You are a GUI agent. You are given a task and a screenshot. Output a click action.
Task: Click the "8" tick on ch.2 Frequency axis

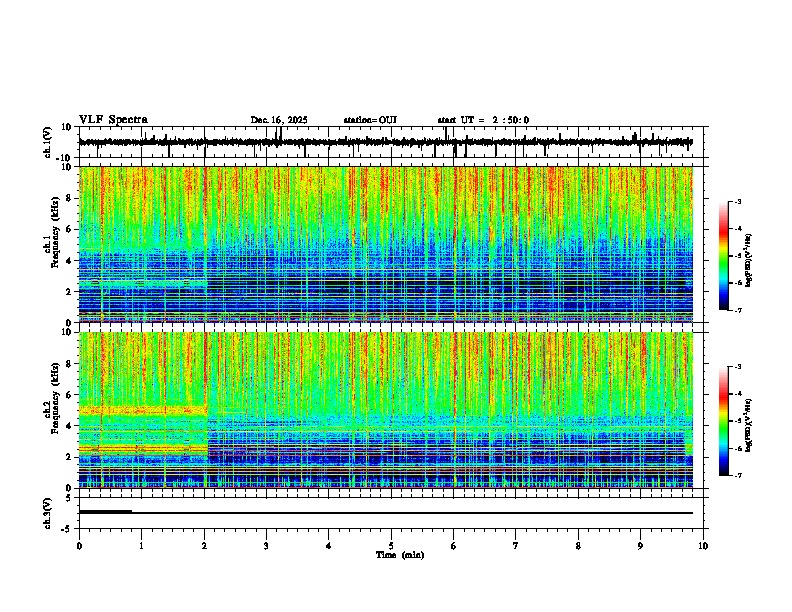[x=70, y=364]
